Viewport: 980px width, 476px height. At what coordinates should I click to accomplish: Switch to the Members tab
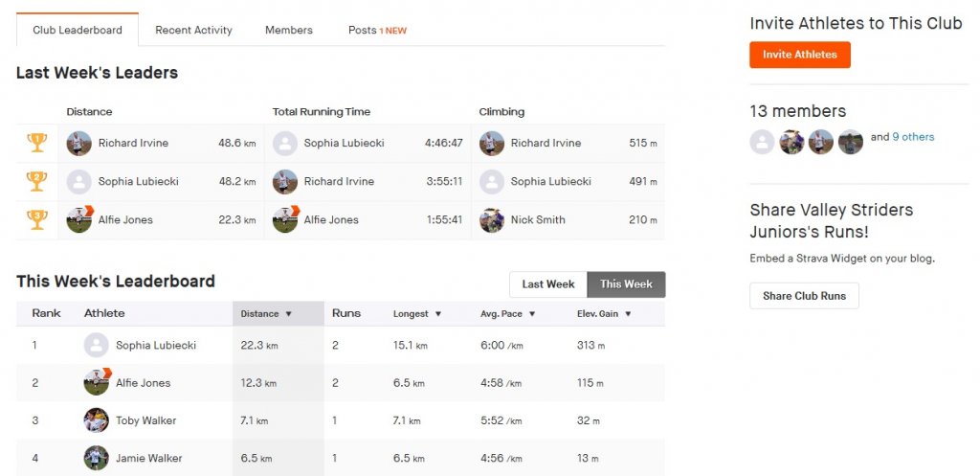[x=289, y=30]
